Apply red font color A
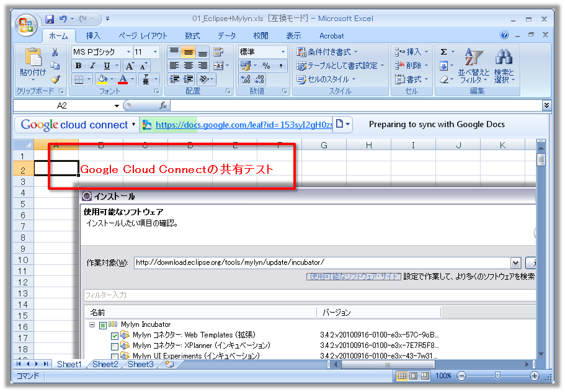 point(123,79)
